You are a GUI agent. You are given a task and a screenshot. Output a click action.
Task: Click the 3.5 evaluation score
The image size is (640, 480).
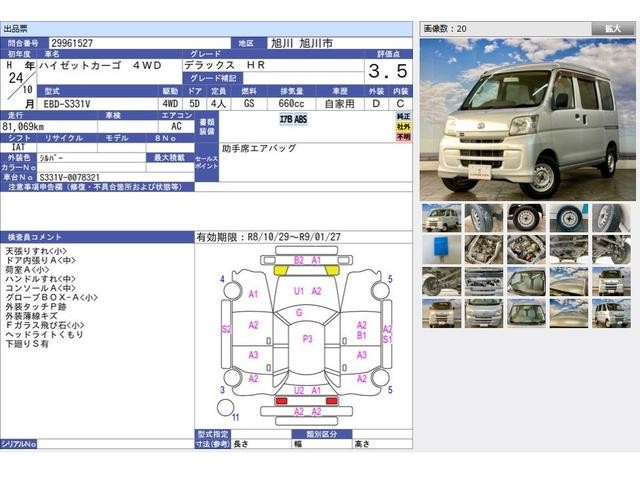coord(388,71)
